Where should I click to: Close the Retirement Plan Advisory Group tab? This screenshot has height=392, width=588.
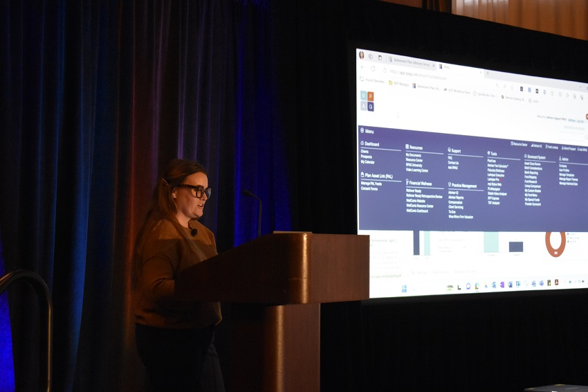point(434,65)
